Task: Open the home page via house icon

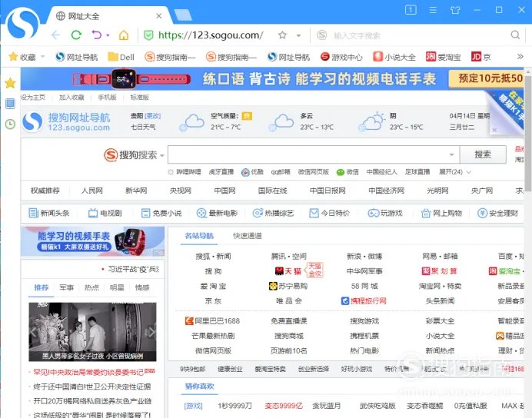Action: (124, 35)
